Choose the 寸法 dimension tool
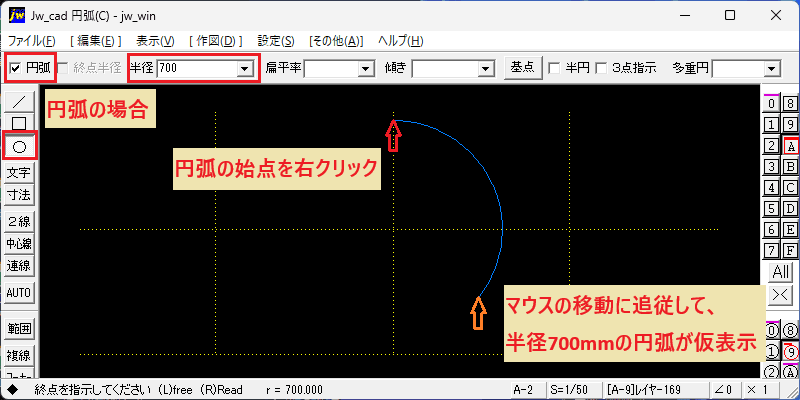 [19, 195]
